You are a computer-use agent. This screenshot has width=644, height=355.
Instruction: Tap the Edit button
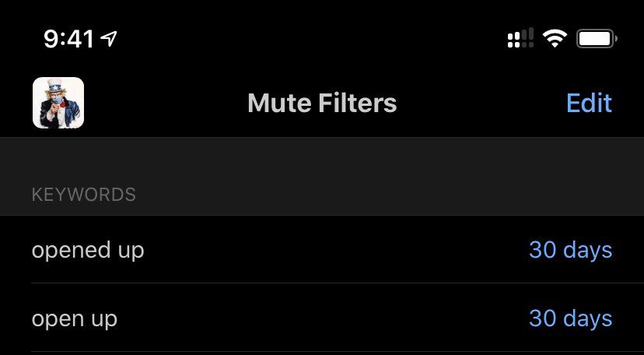click(589, 103)
